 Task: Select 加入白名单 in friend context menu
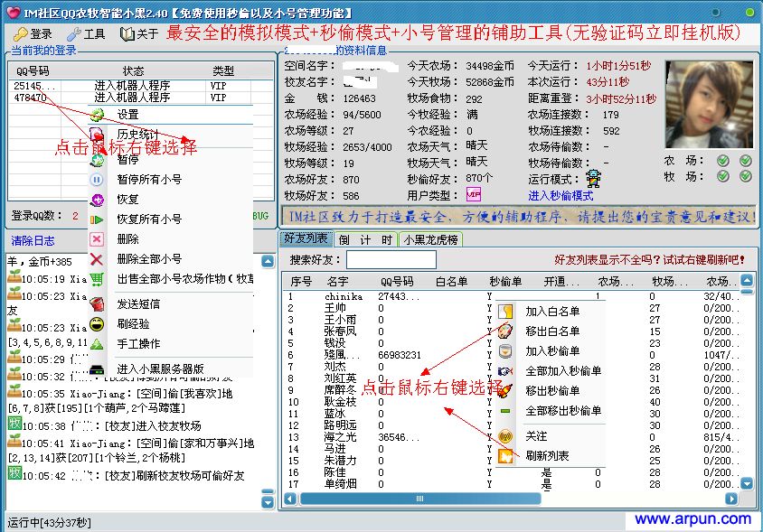pyautogui.click(x=552, y=312)
